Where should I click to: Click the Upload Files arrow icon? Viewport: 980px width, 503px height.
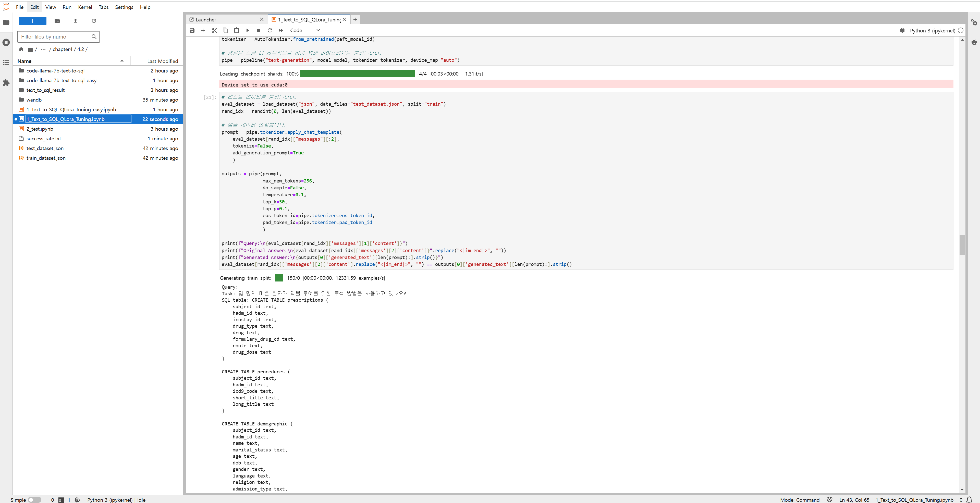(x=75, y=21)
